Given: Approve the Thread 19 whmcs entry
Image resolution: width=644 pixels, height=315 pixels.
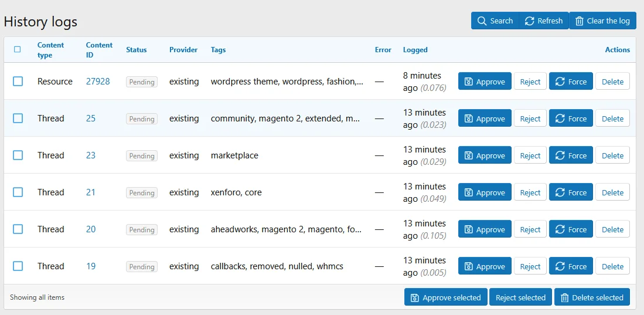Looking at the screenshot, I should coord(485,266).
